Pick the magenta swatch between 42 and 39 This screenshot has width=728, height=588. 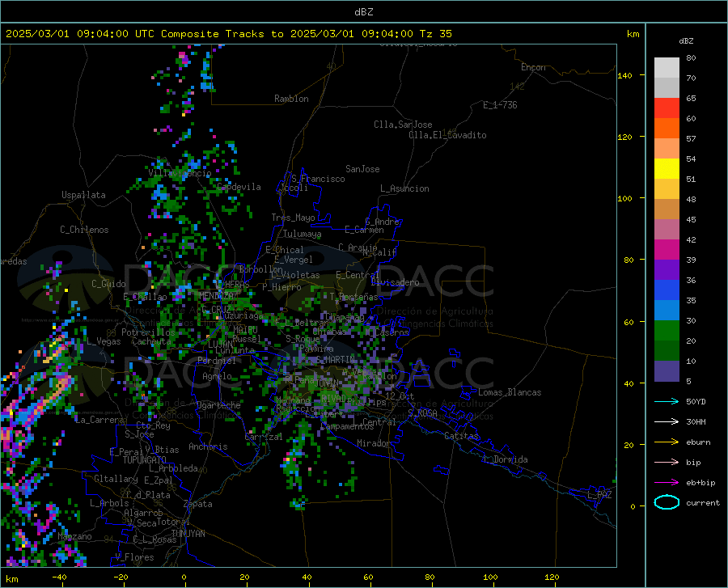667,250
